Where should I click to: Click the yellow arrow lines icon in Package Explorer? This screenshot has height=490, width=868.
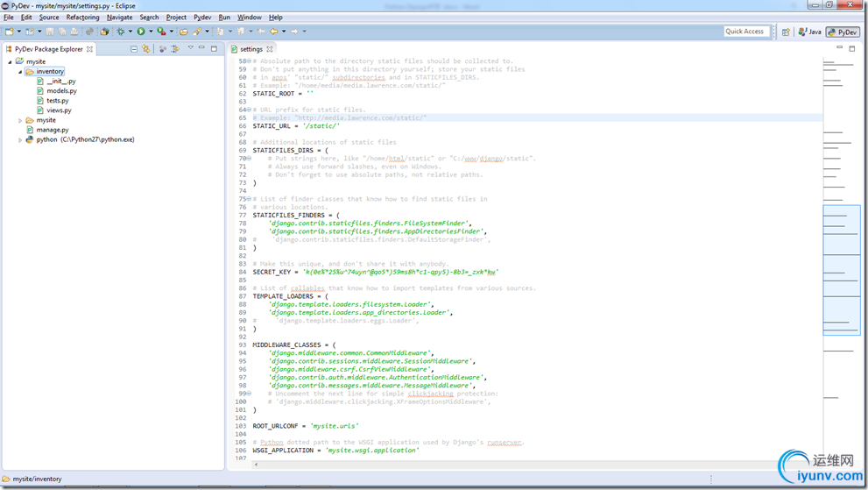tap(175, 49)
